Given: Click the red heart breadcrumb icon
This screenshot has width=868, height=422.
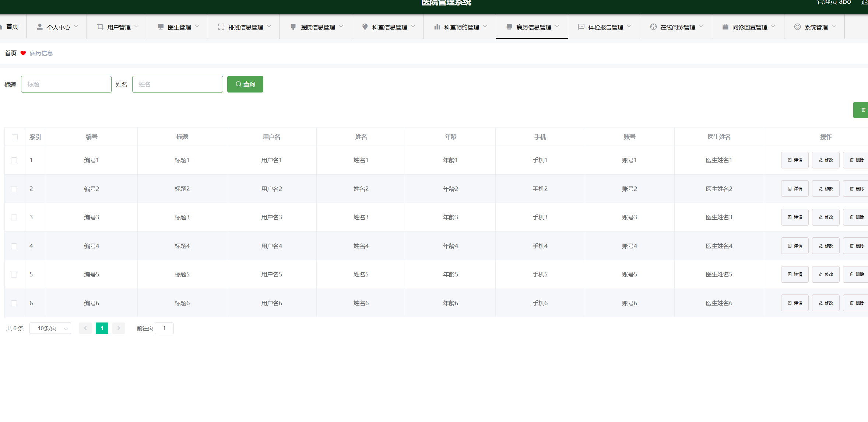Looking at the screenshot, I should [x=23, y=53].
